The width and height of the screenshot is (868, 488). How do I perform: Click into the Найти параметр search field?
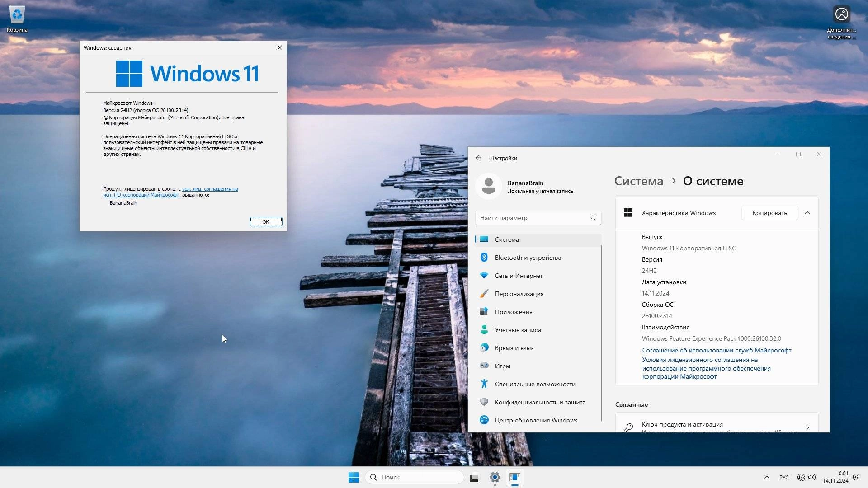538,218
